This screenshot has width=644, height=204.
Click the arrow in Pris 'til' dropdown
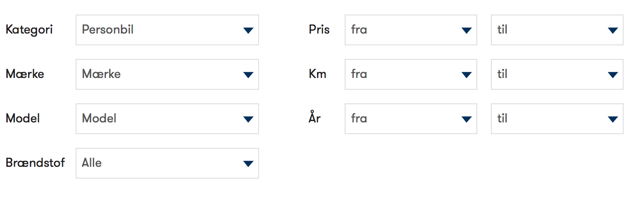pyautogui.click(x=613, y=30)
